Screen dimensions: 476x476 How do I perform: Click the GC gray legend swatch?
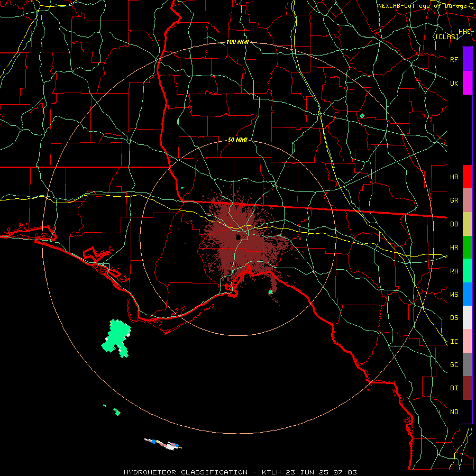(x=467, y=364)
